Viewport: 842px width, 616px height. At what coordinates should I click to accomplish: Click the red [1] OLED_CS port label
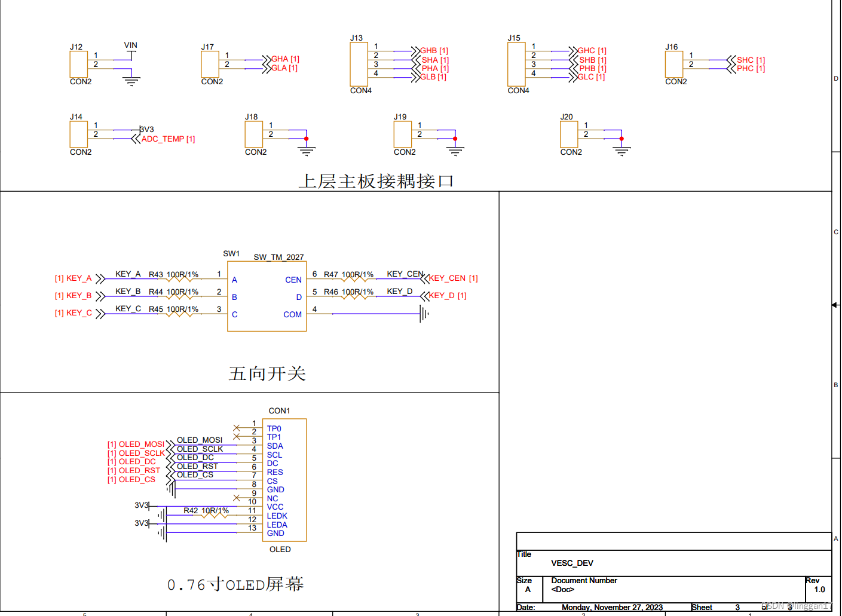(x=131, y=480)
